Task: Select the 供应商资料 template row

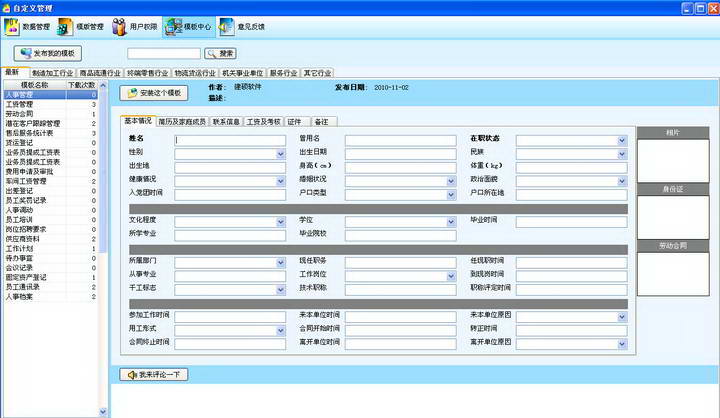Action: click(x=51, y=239)
